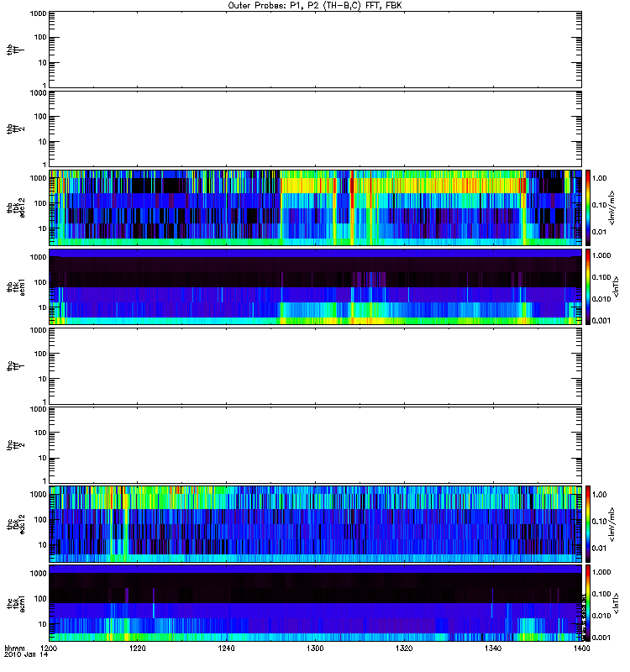Click the thc scm1 nT color bar
The image size is (630, 672).
point(588,603)
